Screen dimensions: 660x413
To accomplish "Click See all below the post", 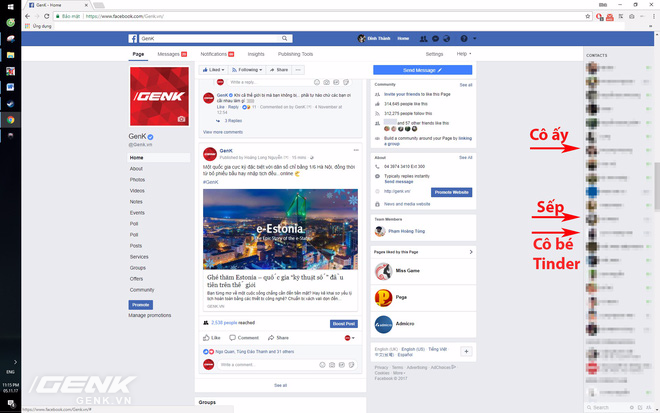I will coord(280,386).
